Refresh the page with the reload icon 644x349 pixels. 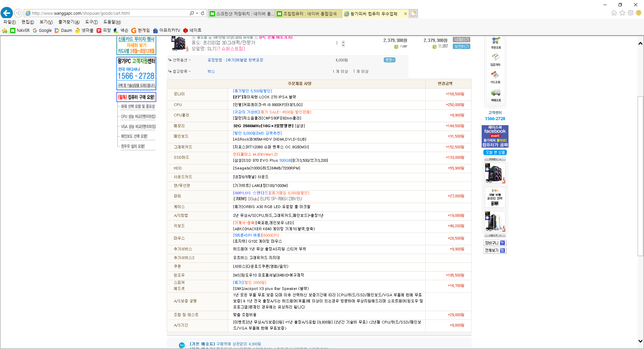pyautogui.click(x=203, y=13)
